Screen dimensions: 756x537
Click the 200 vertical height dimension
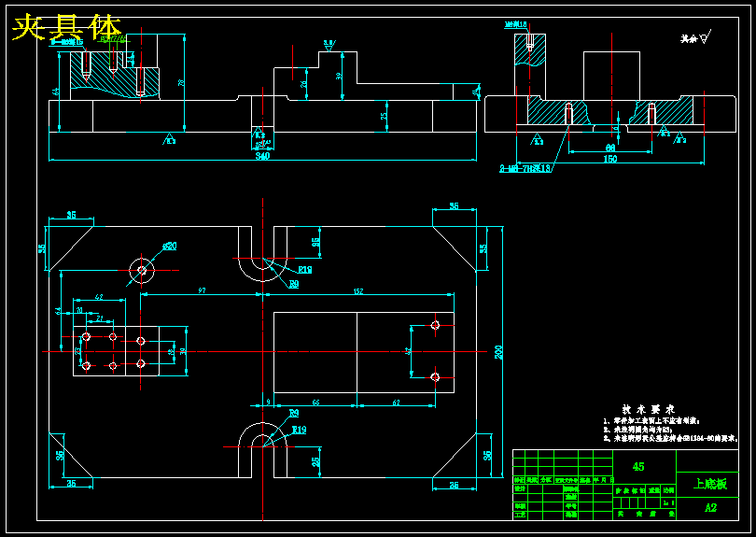(498, 352)
